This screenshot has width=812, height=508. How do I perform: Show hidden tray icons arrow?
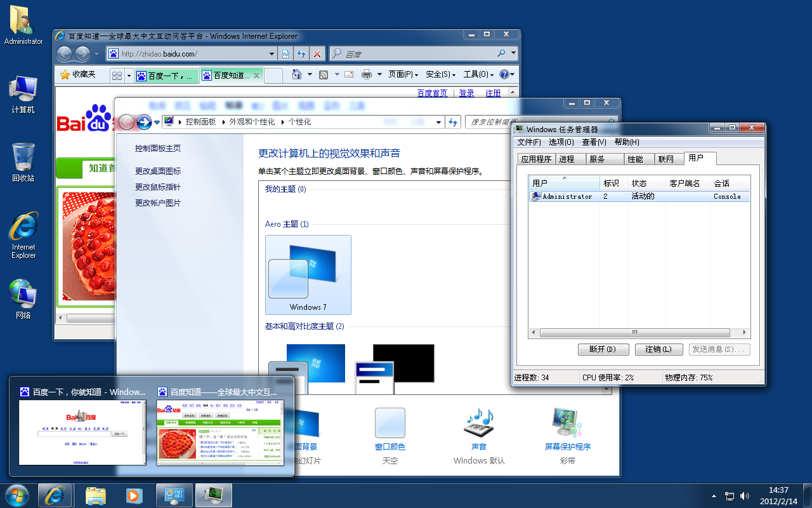click(x=714, y=495)
